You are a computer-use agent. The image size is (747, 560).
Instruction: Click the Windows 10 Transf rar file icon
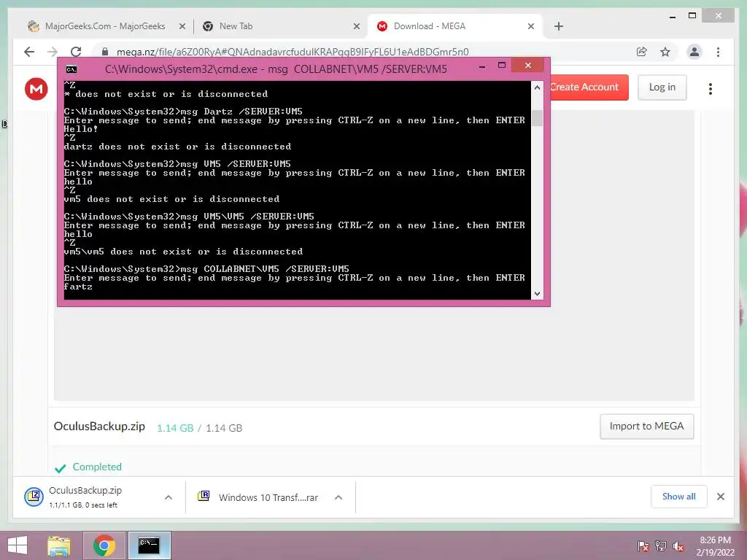coord(204,496)
